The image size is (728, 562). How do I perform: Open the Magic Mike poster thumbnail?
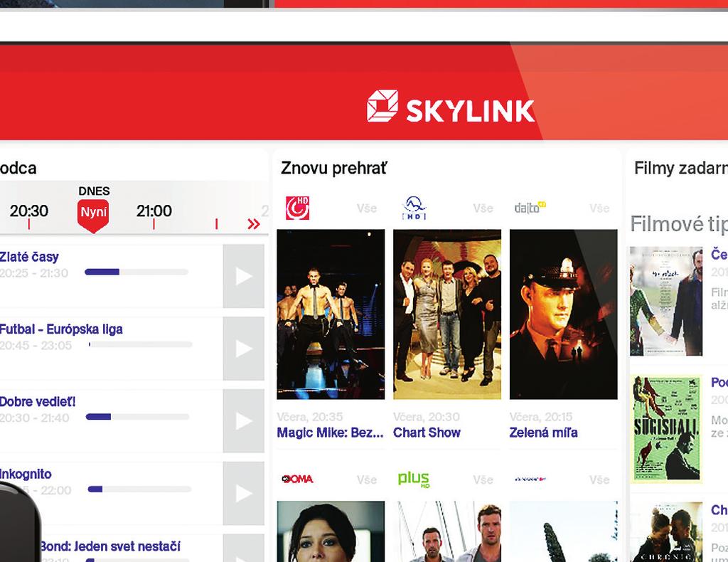[331, 314]
